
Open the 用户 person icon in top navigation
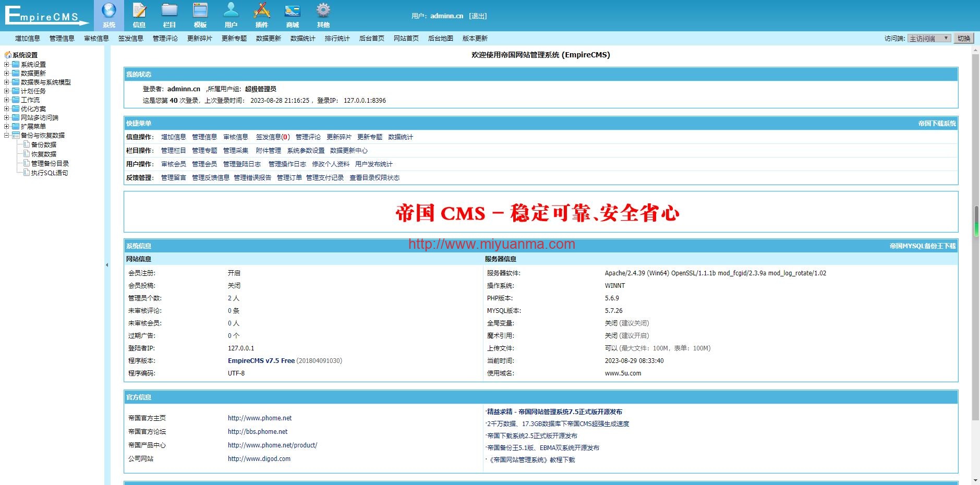click(231, 10)
